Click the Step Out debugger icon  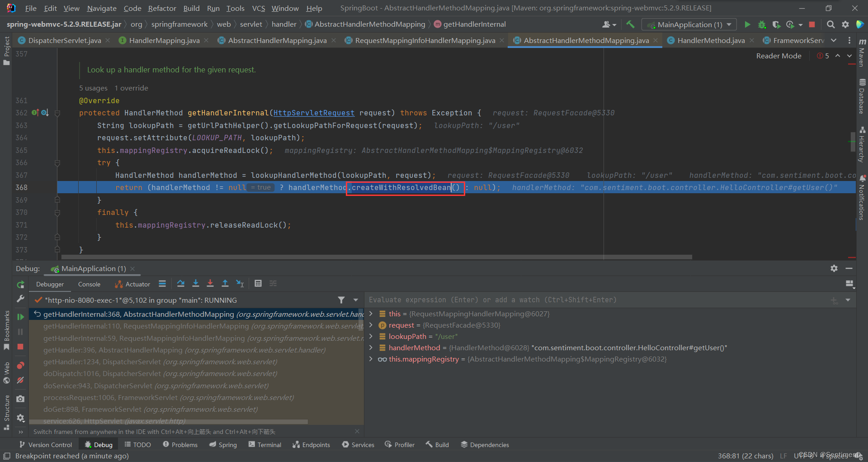[225, 284]
